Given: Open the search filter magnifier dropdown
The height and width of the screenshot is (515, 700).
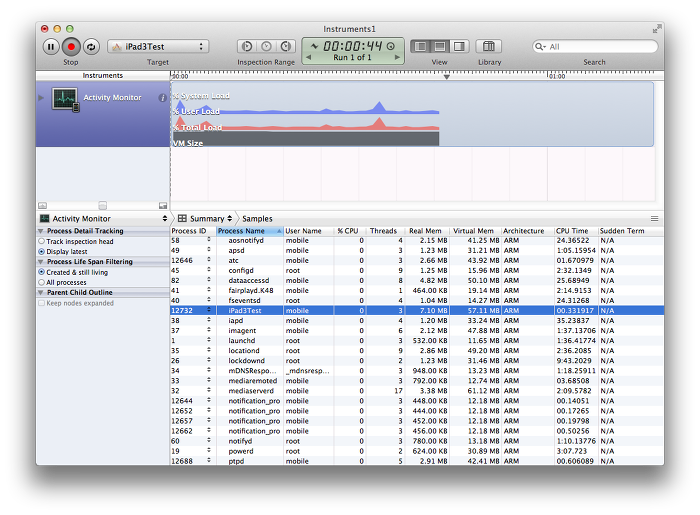Looking at the screenshot, I should [x=540, y=46].
